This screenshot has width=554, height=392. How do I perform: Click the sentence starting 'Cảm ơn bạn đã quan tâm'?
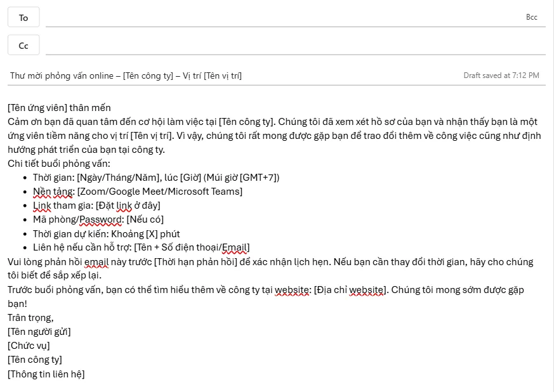(x=142, y=122)
